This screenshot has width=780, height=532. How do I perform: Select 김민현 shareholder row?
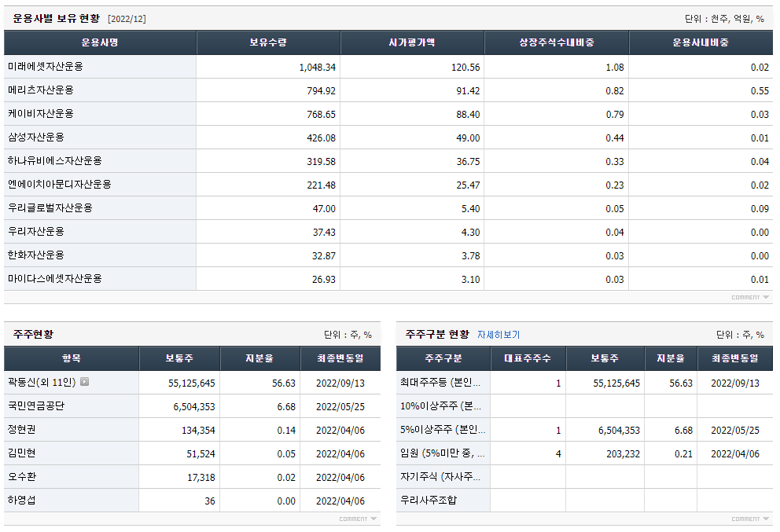pyautogui.click(x=192, y=453)
